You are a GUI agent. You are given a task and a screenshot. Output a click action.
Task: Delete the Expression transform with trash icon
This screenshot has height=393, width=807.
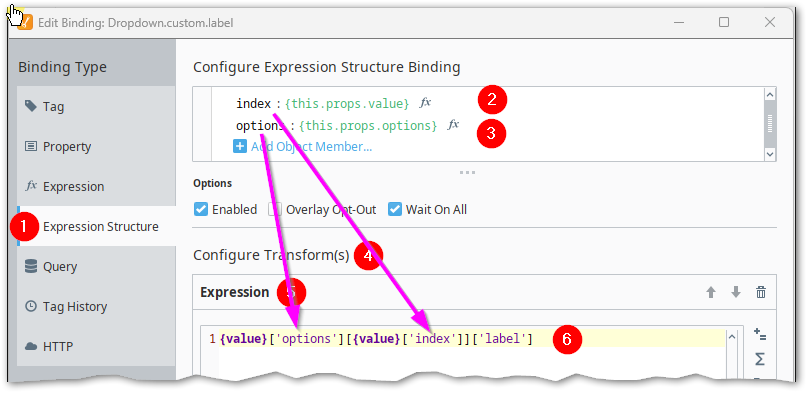pos(761,293)
